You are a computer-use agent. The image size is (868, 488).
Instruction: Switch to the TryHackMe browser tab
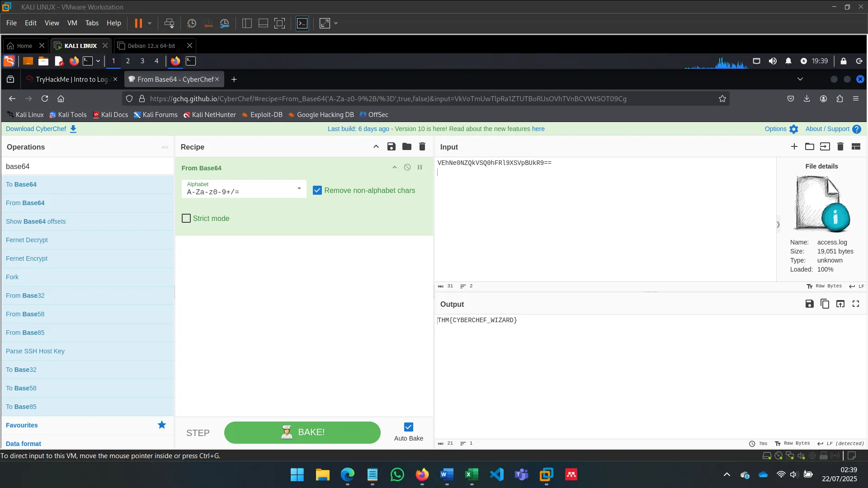coord(70,79)
